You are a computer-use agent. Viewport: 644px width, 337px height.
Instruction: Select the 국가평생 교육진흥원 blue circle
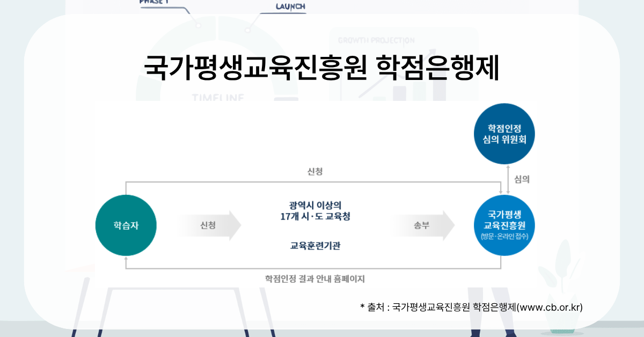[x=504, y=225]
